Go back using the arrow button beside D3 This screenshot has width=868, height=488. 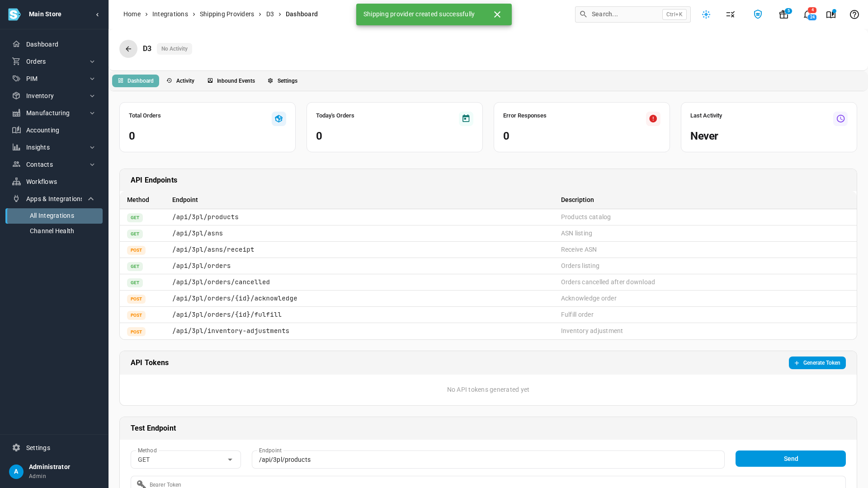pos(128,49)
